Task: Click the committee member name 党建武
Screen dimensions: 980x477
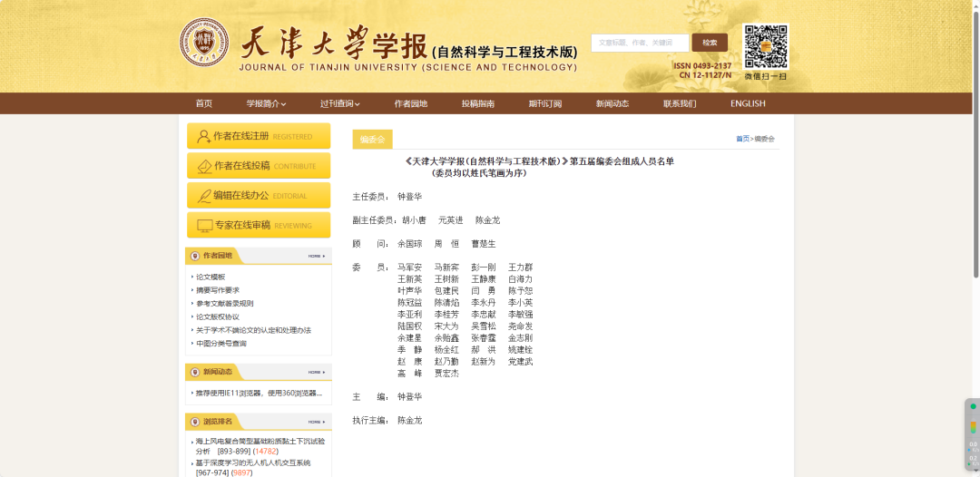Action: coord(521,362)
